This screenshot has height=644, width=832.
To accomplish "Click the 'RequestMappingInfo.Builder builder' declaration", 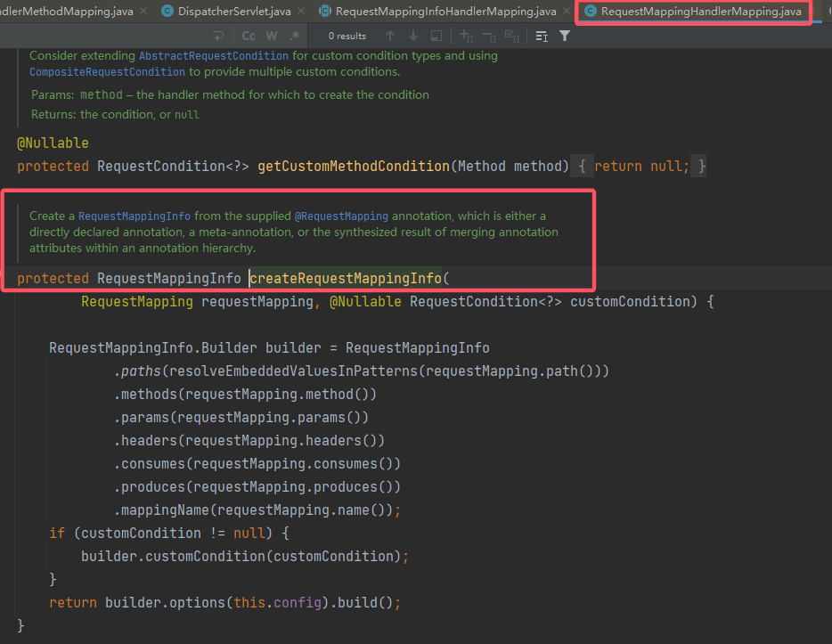I will pos(185,348).
